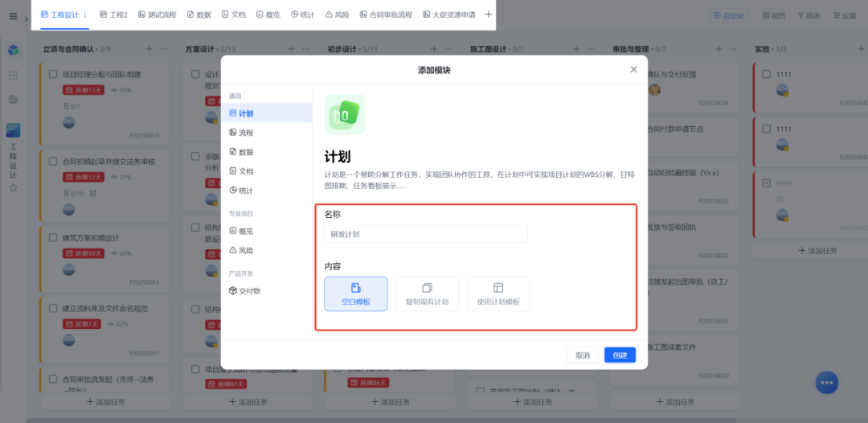Screen dimensions: 868x423
Task: Open the dotted grid apps icon in sidebar
Action: 14,76
